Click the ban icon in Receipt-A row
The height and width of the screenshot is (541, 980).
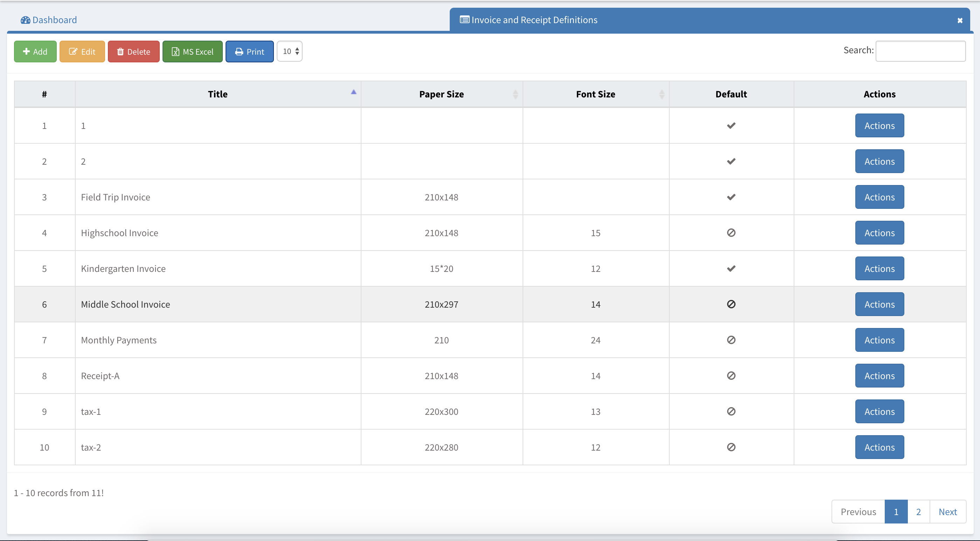(731, 376)
